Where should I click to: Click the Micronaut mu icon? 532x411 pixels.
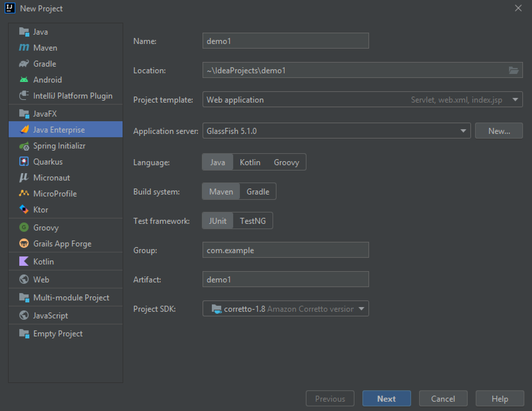pyautogui.click(x=24, y=178)
